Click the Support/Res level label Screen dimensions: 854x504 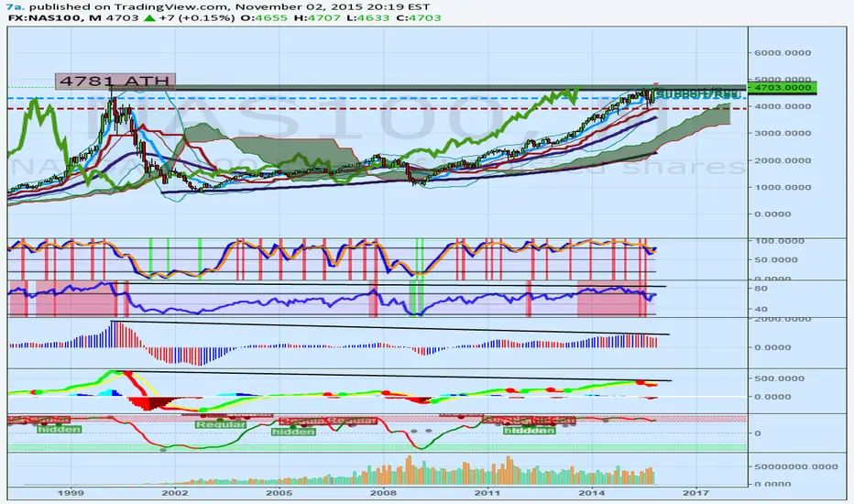696,93
